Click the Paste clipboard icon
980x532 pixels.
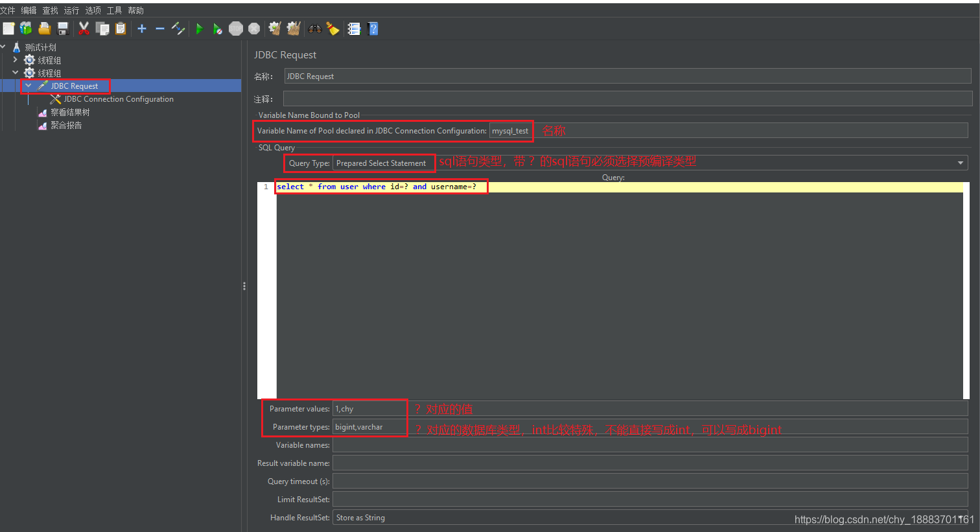(x=121, y=29)
